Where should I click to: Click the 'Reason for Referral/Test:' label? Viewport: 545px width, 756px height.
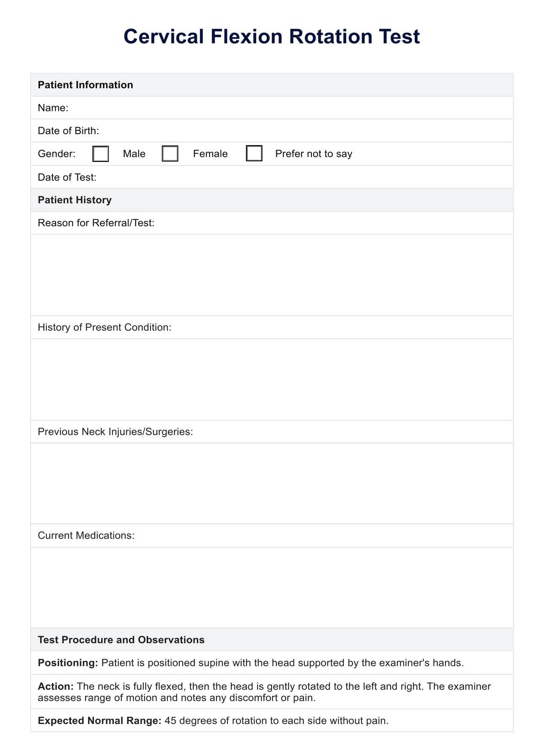coord(96,223)
